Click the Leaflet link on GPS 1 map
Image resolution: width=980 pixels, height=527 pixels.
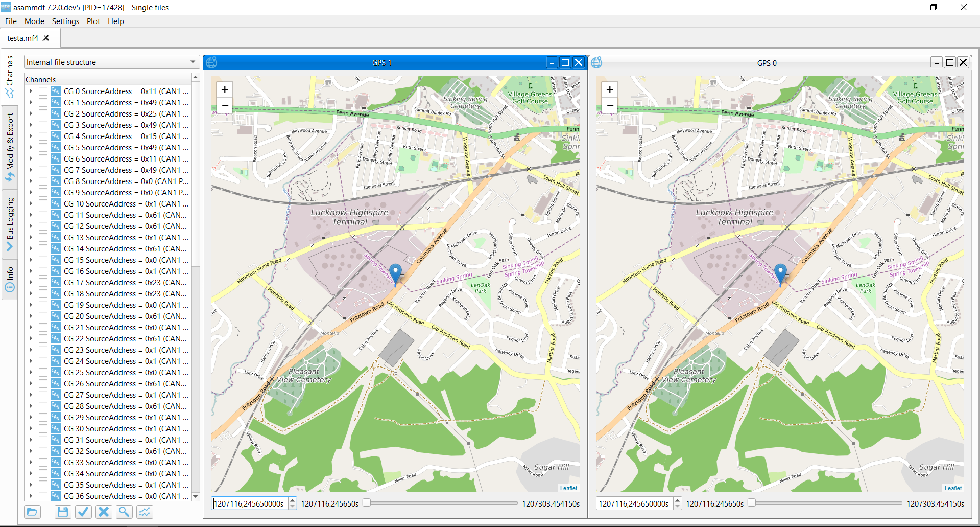[568, 488]
